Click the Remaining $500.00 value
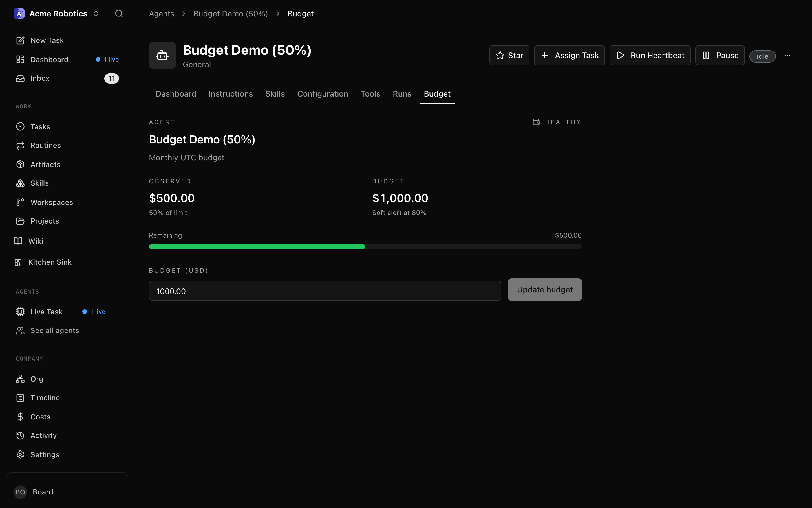 (x=568, y=235)
